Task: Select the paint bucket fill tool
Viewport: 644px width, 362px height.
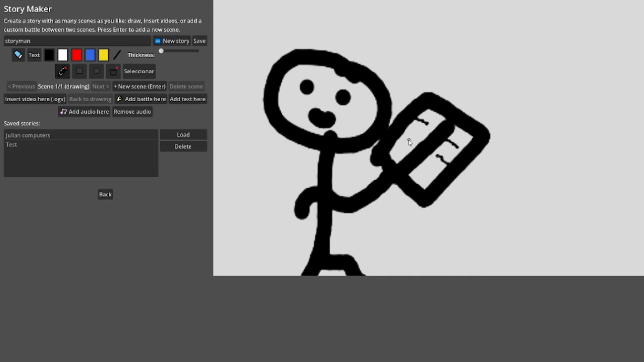Action: (113, 71)
